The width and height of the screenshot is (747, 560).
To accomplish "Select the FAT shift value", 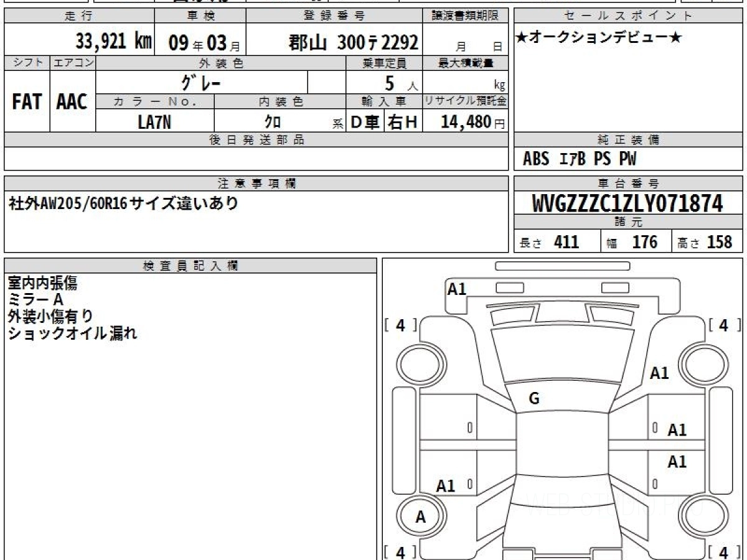I will 27,102.
